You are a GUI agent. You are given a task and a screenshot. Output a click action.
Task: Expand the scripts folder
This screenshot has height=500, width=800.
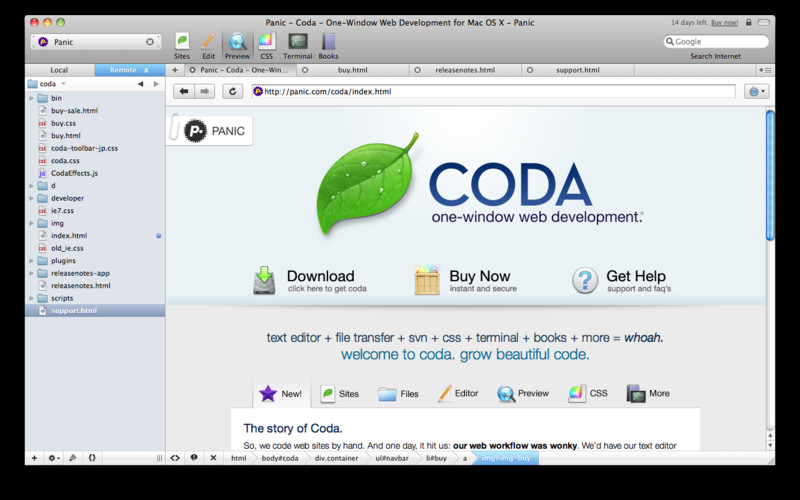point(31,298)
